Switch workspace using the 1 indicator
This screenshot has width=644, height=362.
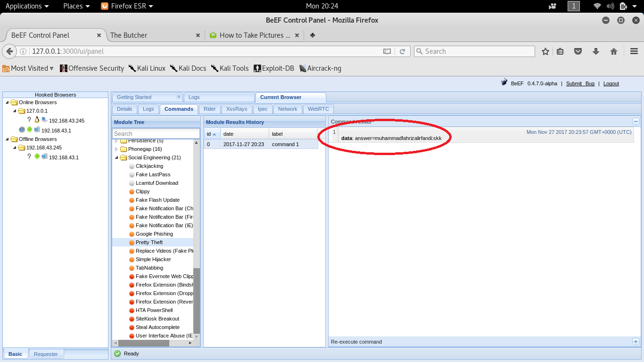point(574,6)
